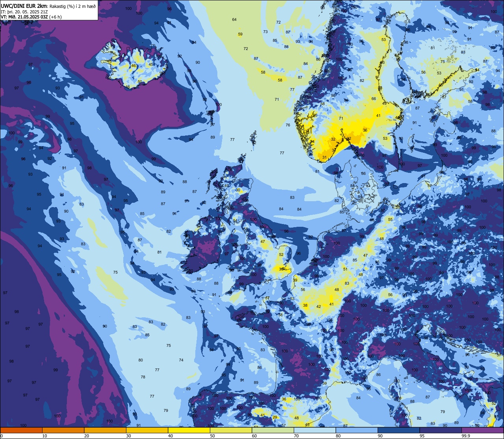Click the legend tick label 20
The height and width of the screenshot is (439, 504).
87,436
